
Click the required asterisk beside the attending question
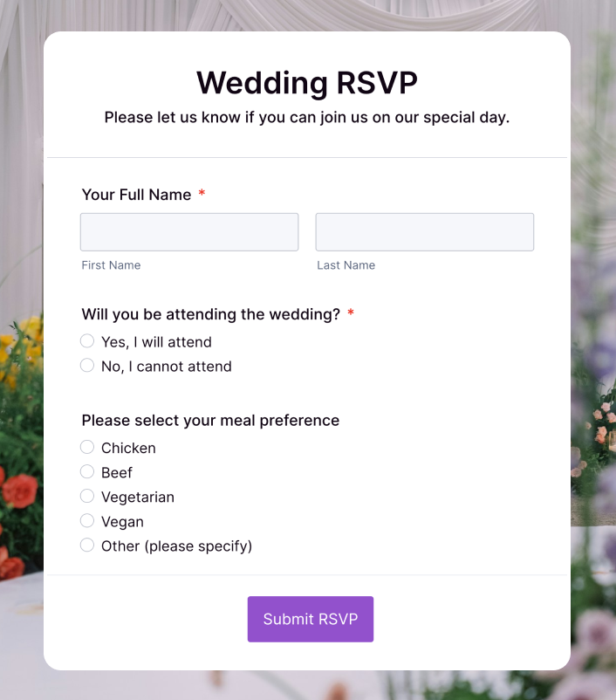point(350,314)
